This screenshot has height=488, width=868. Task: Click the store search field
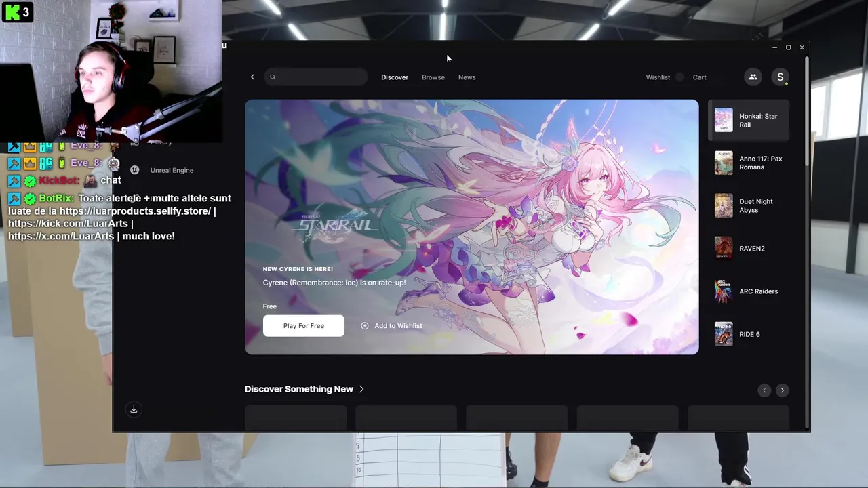click(316, 77)
